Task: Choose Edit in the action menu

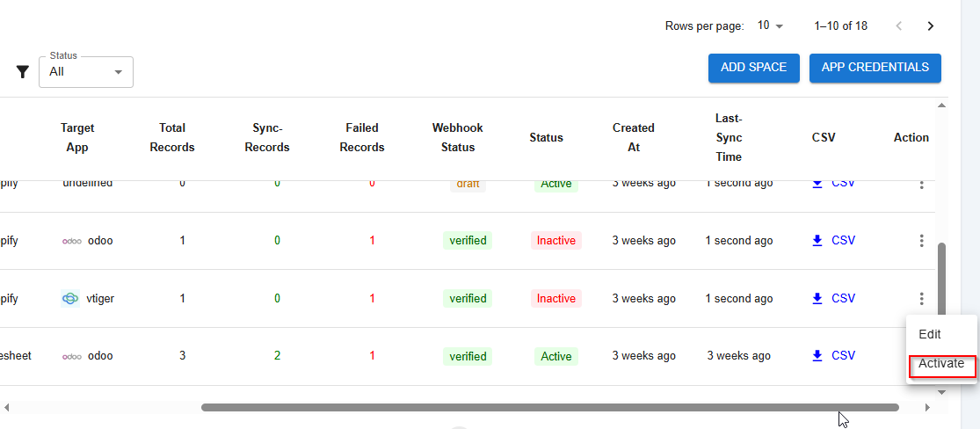Action: 930,334
